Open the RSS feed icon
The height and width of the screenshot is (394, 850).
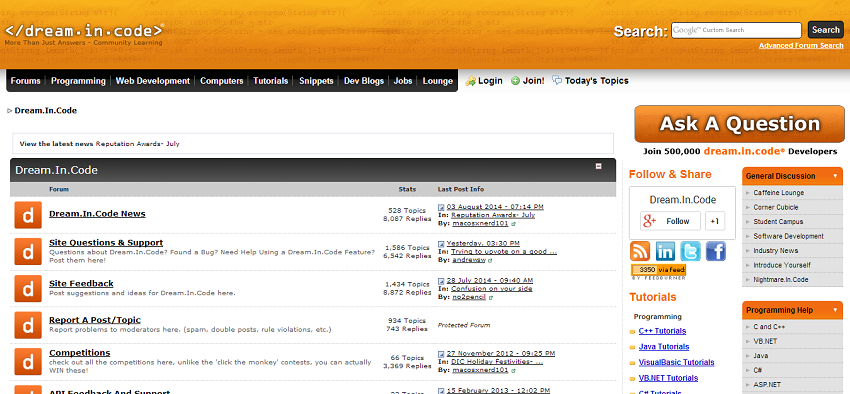pos(640,251)
